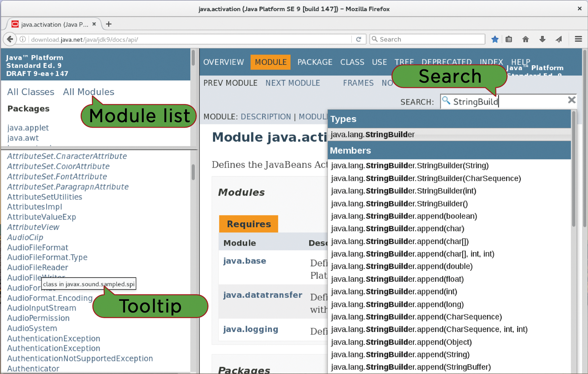Screen dimensions: 588x374
Task: Select the PACKAGE navigation item
Action: tap(315, 62)
